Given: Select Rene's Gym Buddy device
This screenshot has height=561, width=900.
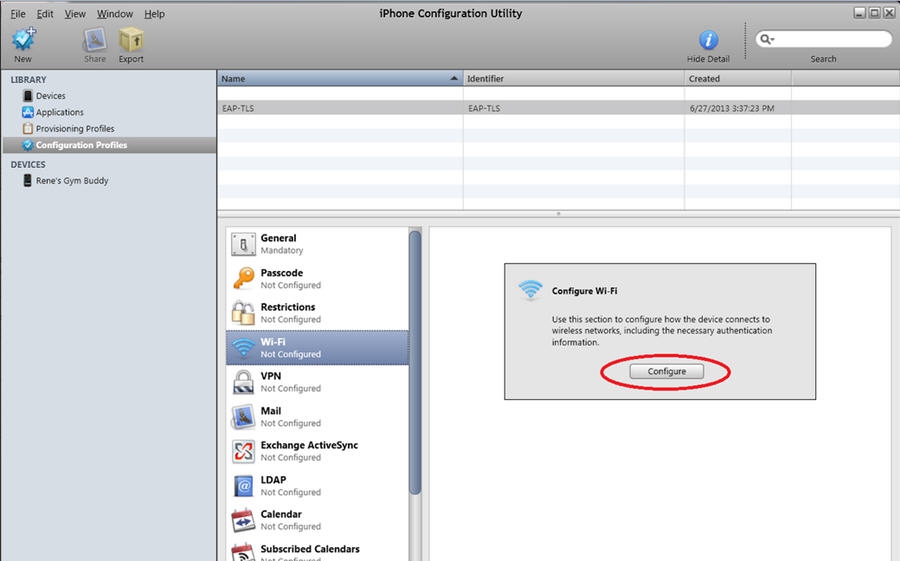Looking at the screenshot, I should coord(72,180).
